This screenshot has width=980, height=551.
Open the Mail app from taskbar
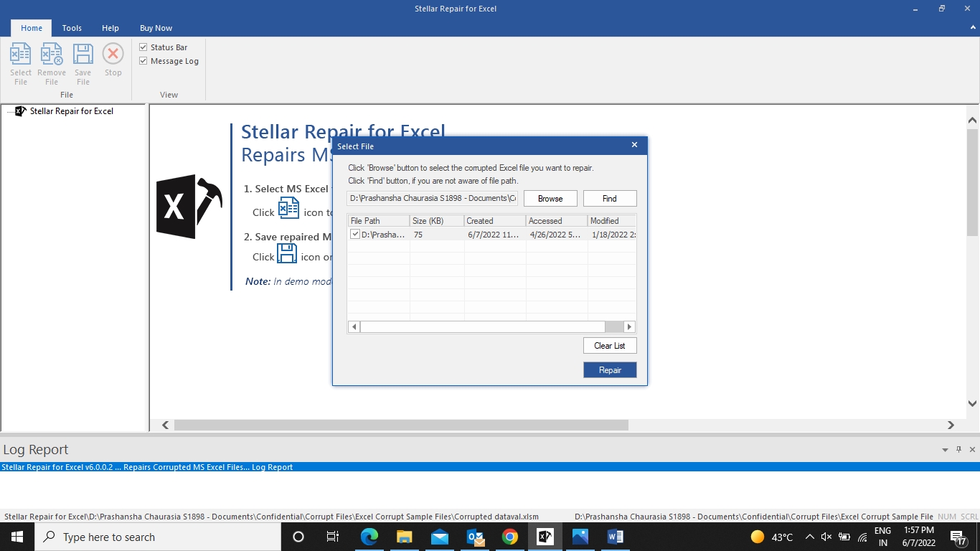[x=440, y=537]
